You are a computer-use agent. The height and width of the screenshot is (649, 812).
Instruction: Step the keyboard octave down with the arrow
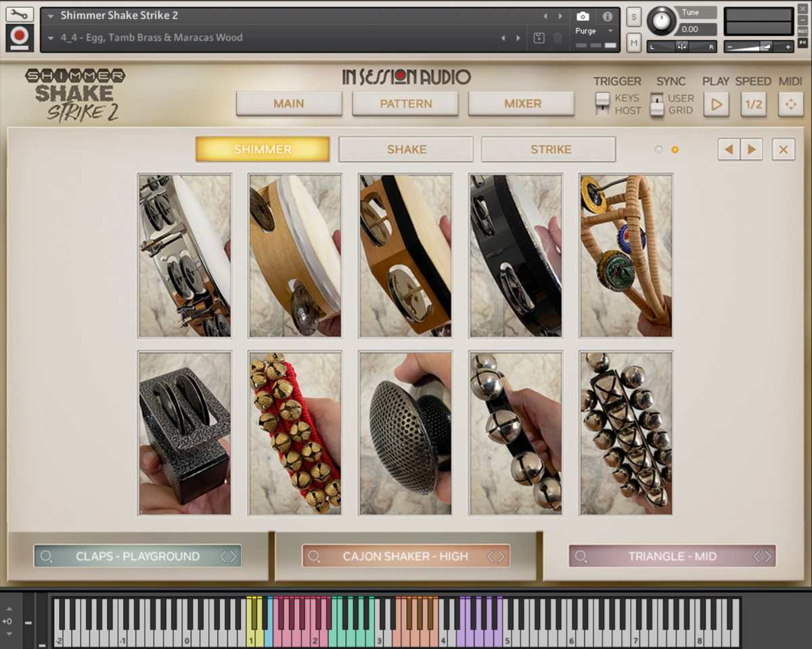point(8,634)
